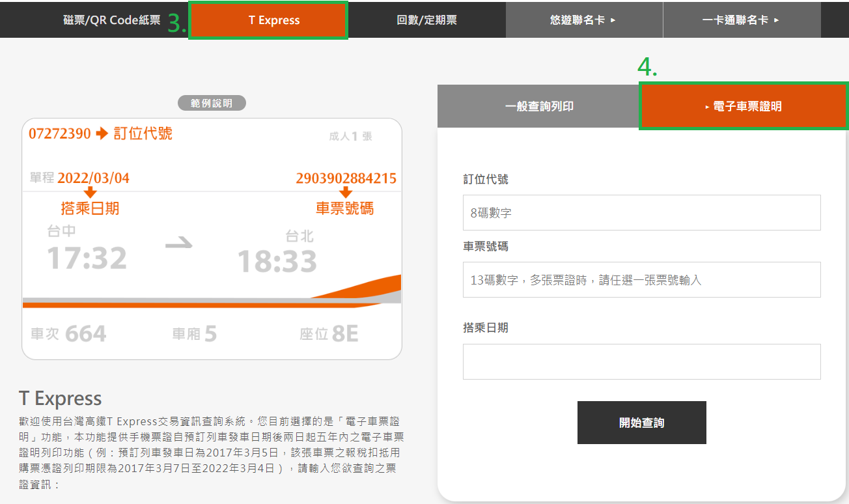Click the 訂位代號 8-digit input field
Screen dimensions: 849x504
coord(641,212)
